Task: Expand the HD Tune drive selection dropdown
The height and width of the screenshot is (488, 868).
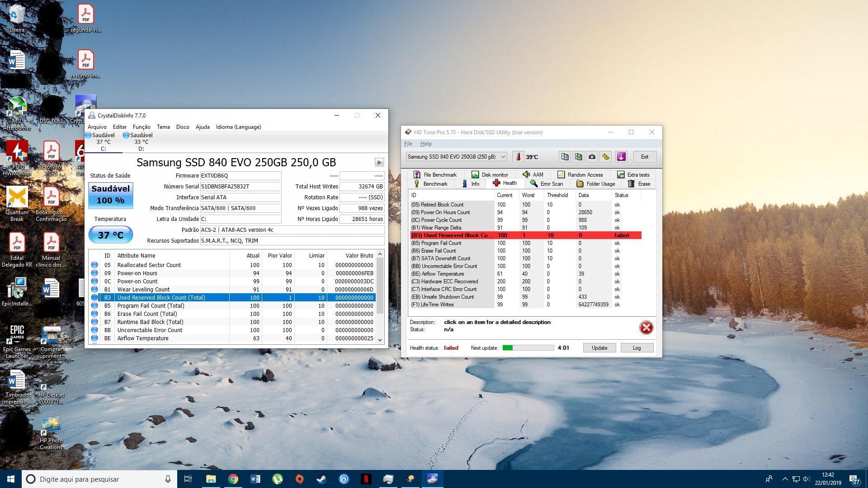Action: tap(502, 157)
